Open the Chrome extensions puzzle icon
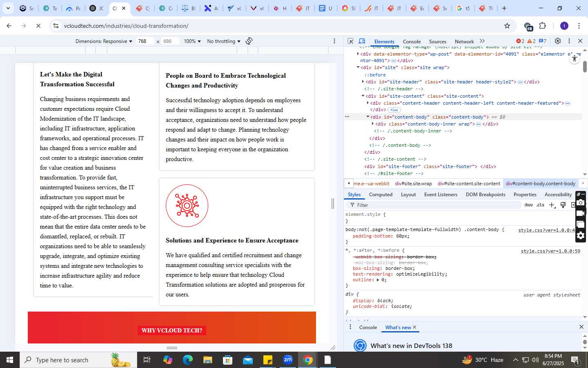The height and width of the screenshot is (368, 588). click(x=543, y=26)
